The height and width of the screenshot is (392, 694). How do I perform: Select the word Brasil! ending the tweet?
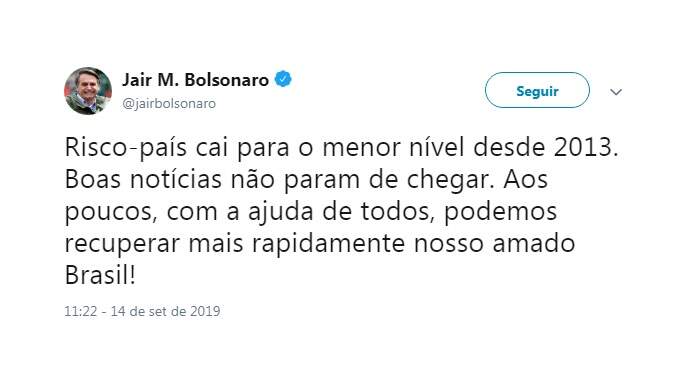100,275
